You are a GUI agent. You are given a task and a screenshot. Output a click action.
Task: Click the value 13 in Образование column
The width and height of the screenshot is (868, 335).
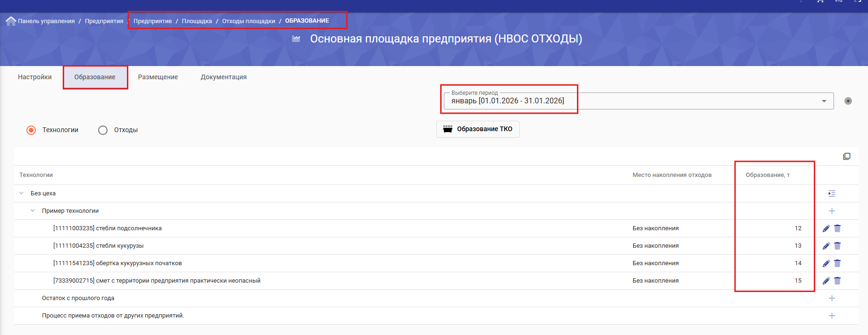(x=798, y=246)
